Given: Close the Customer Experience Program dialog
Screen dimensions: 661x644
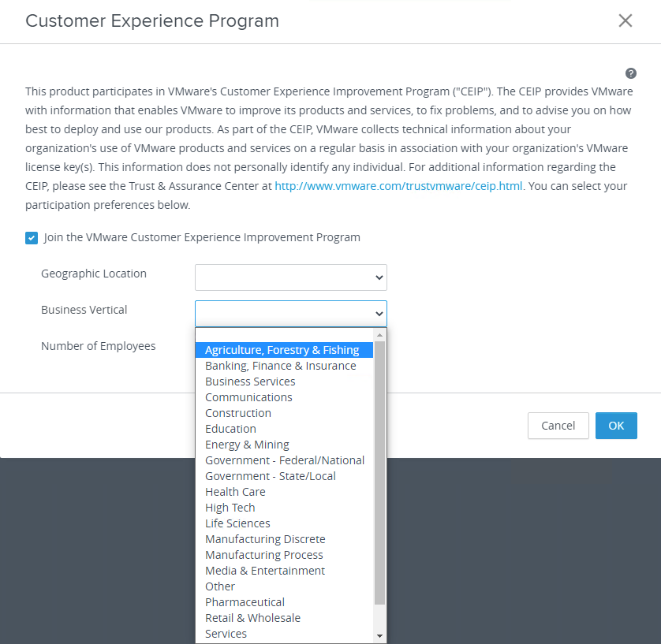Looking at the screenshot, I should point(626,20).
